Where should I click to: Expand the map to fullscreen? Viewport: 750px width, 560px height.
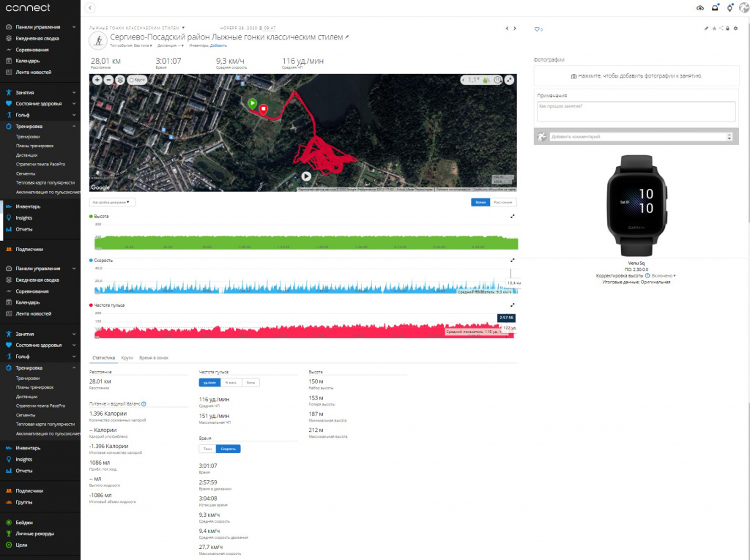510,80
